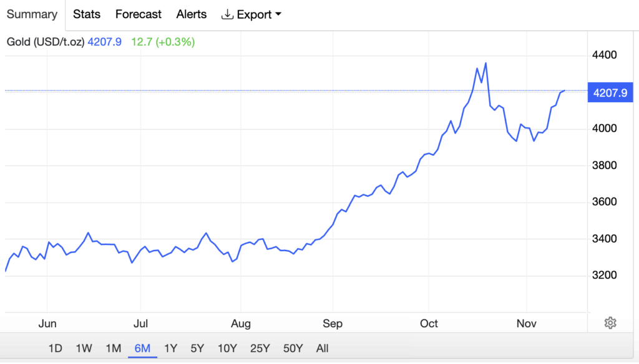Expand the Export dropdown arrow
639x364 pixels.
pos(278,14)
